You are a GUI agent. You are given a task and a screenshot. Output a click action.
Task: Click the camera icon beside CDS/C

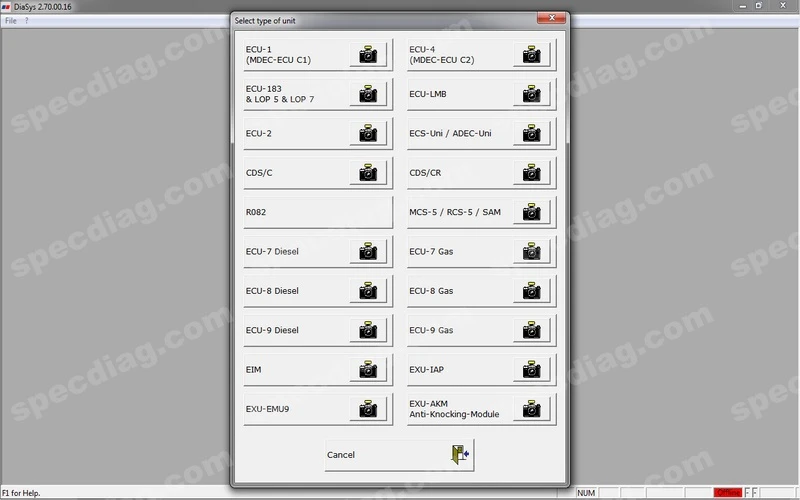click(x=368, y=173)
